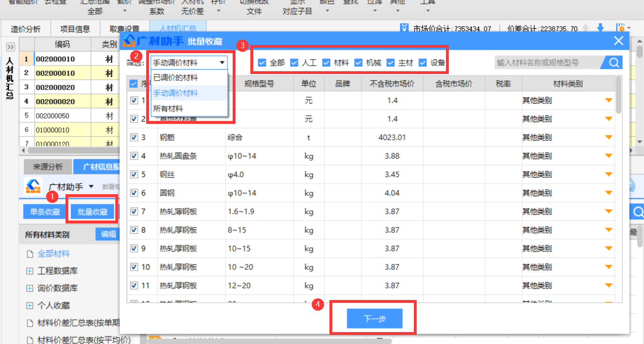This screenshot has height=344, width=644.
Task: Uncheck the 主材 filter checkbox
Action: pos(390,63)
